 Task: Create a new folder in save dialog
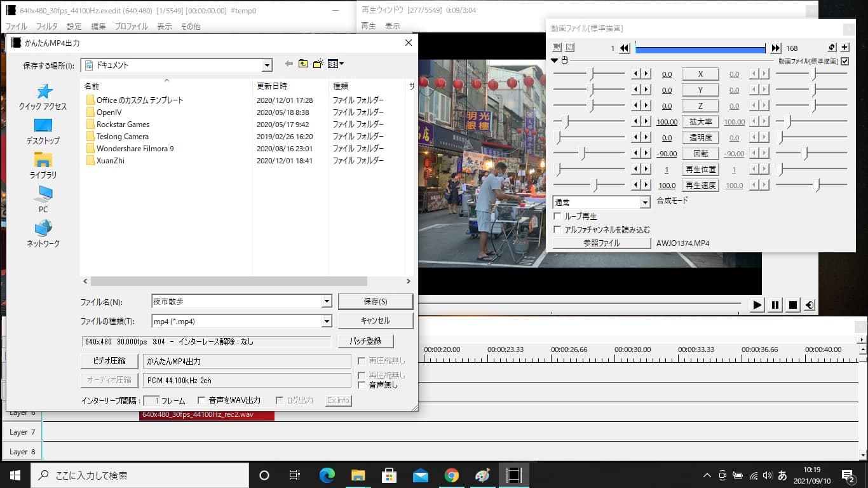318,64
